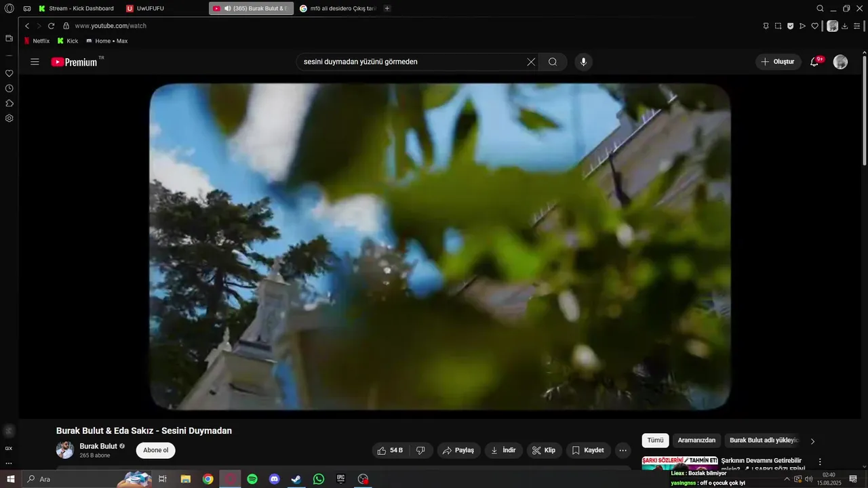Select Burak Bulut adlı yükleyici chip

[x=764, y=441]
